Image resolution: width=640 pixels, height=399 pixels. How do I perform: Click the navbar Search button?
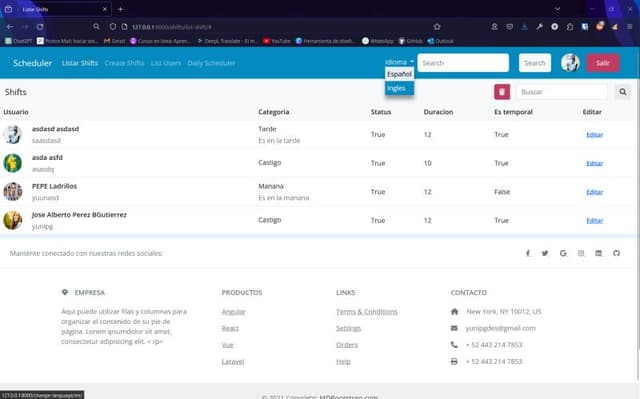point(535,63)
